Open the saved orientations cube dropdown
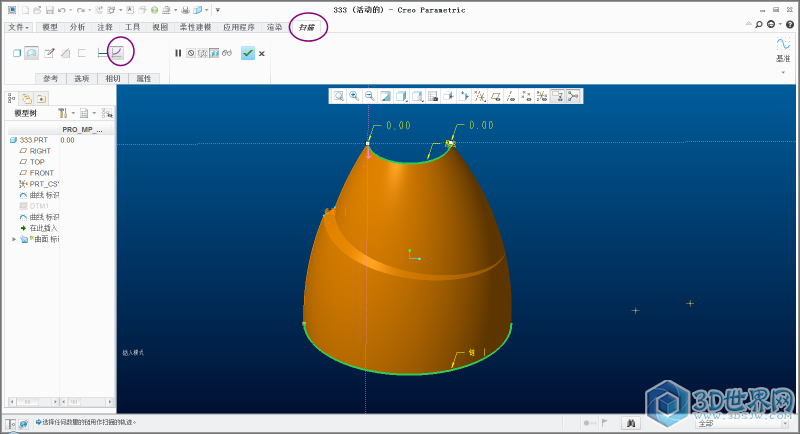Viewport: 800px width, 434px height. [417, 96]
